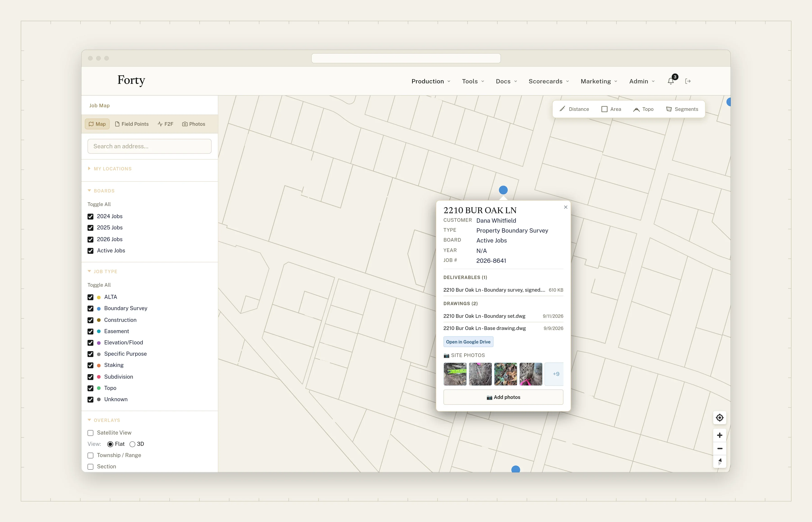The height and width of the screenshot is (522, 812).
Task: Toggle the Construction job type checkbox
Action: (91, 320)
